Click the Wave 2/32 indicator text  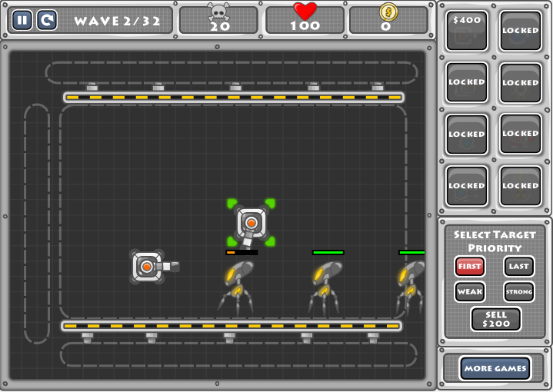click(117, 22)
